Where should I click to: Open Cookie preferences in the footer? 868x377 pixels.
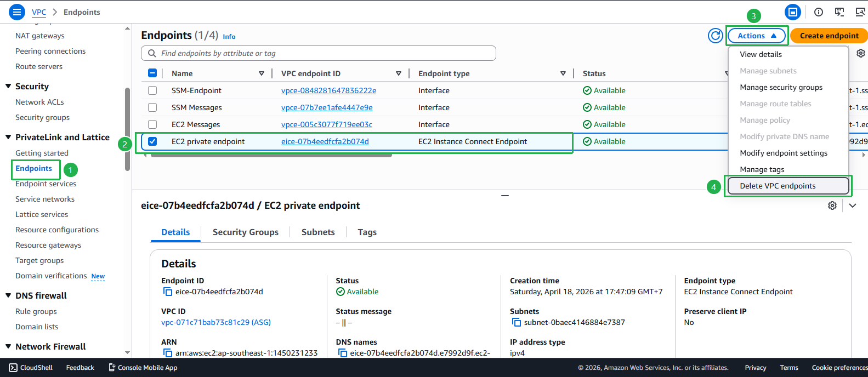(x=839, y=368)
